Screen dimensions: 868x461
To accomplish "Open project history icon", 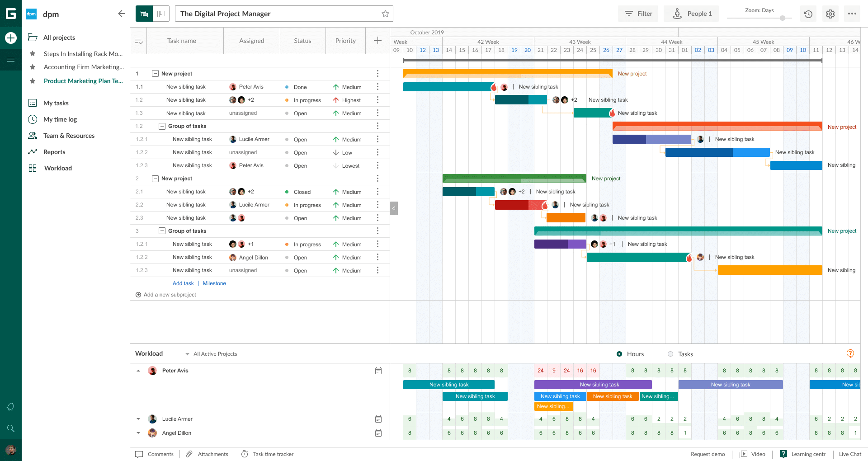I will 808,14.
